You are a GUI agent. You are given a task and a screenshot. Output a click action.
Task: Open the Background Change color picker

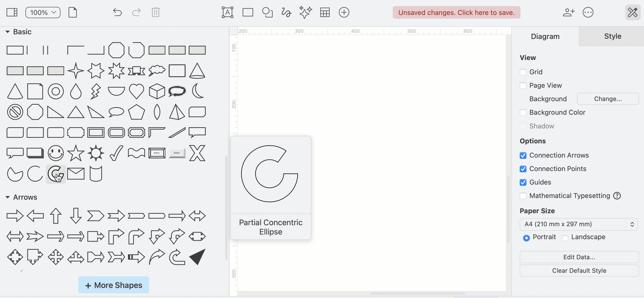(608, 99)
